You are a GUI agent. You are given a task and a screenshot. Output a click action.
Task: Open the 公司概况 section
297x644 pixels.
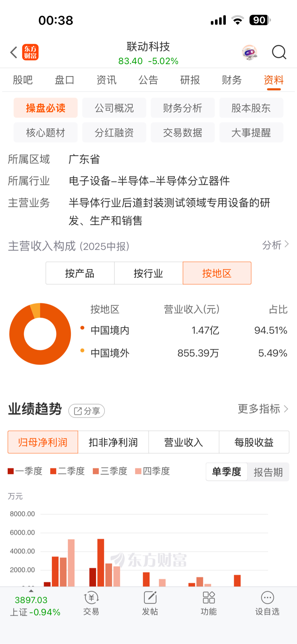point(114,108)
